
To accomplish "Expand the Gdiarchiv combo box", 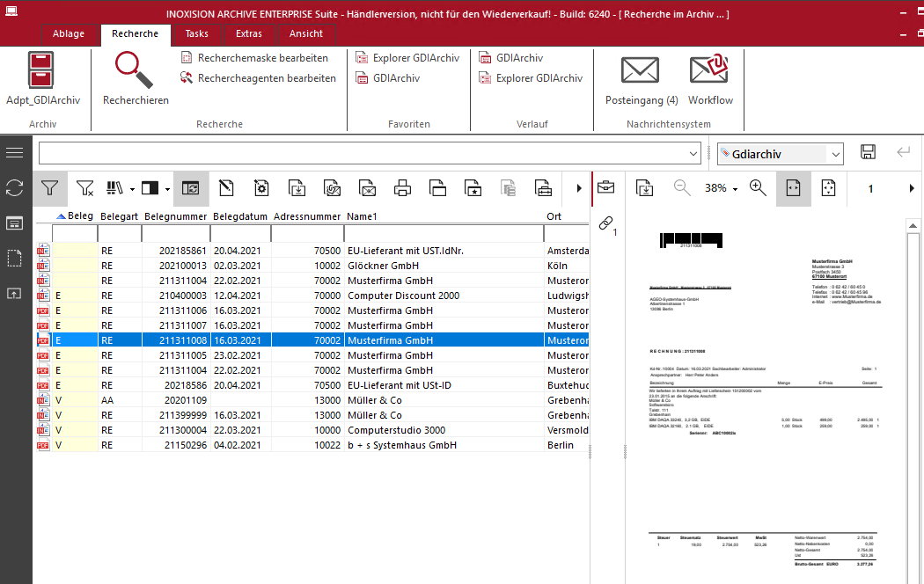I will 834,154.
